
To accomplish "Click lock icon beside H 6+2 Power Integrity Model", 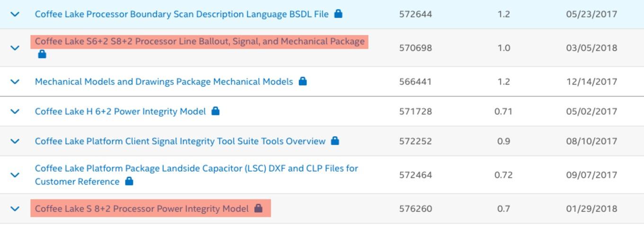I will coord(215,111).
